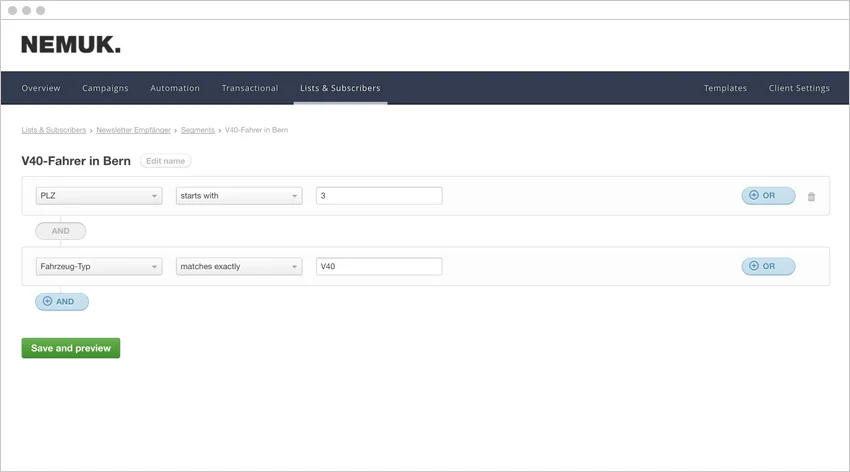Open the 'starts with' operator dropdown
This screenshot has width=850, height=472.
tap(239, 196)
